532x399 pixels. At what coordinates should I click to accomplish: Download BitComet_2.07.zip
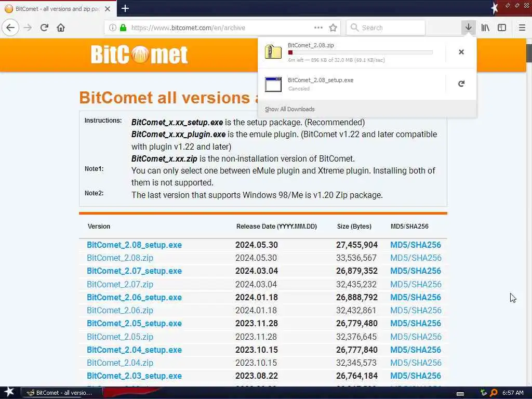(120, 284)
